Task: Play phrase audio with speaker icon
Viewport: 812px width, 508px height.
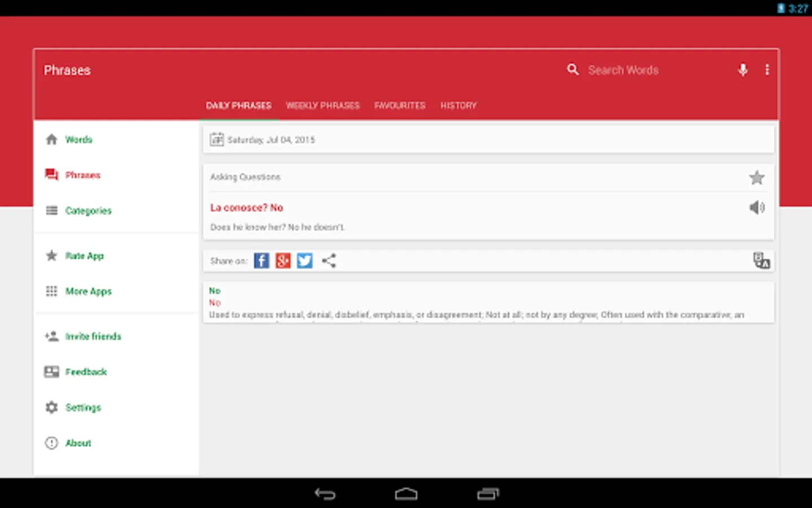Action: [757, 208]
